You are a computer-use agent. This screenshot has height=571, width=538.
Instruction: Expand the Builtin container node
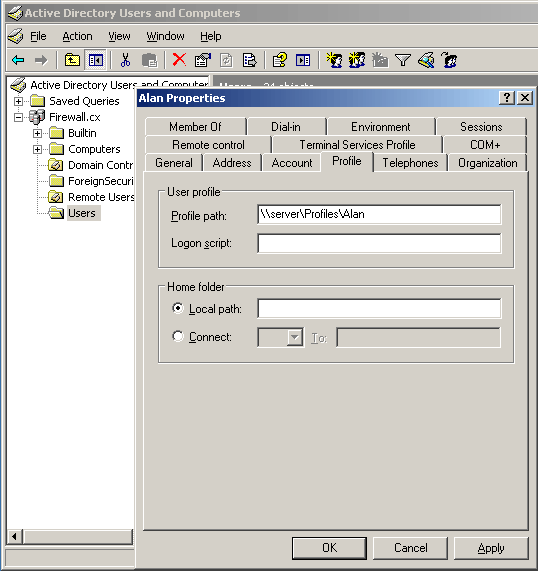37,133
